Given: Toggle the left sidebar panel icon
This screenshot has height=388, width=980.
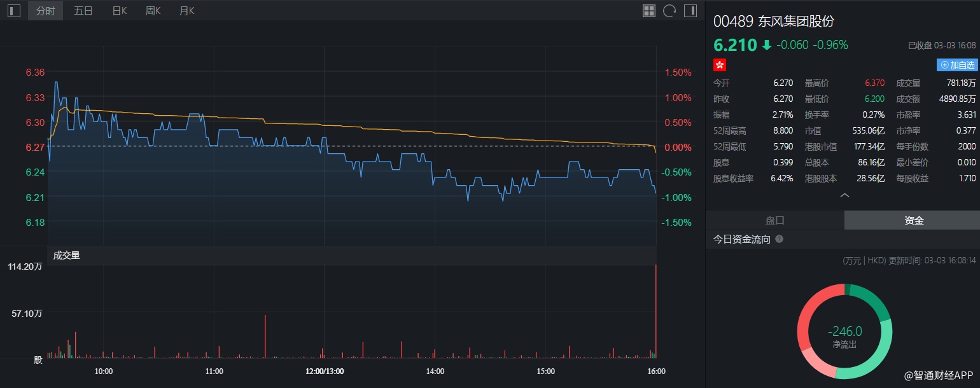Looking at the screenshot, I should (14, 11).
